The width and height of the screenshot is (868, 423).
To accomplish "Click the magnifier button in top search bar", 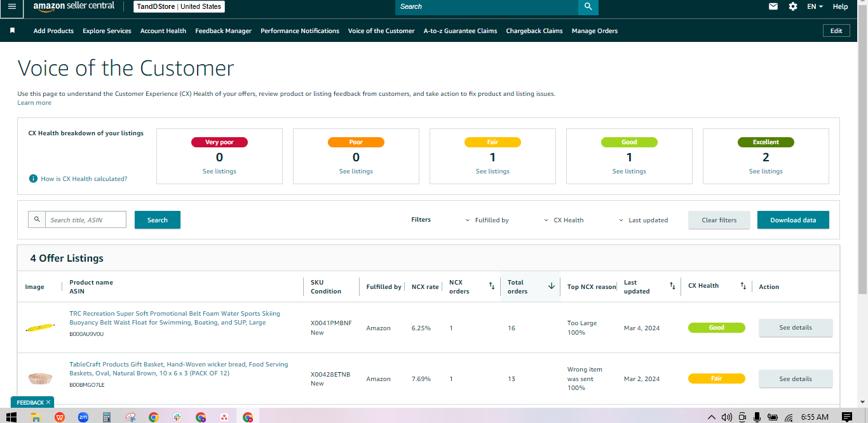I will [x=588, y=6].
